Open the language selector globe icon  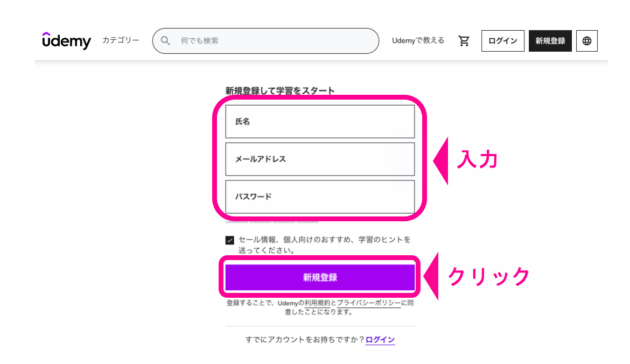pos(586,40)
